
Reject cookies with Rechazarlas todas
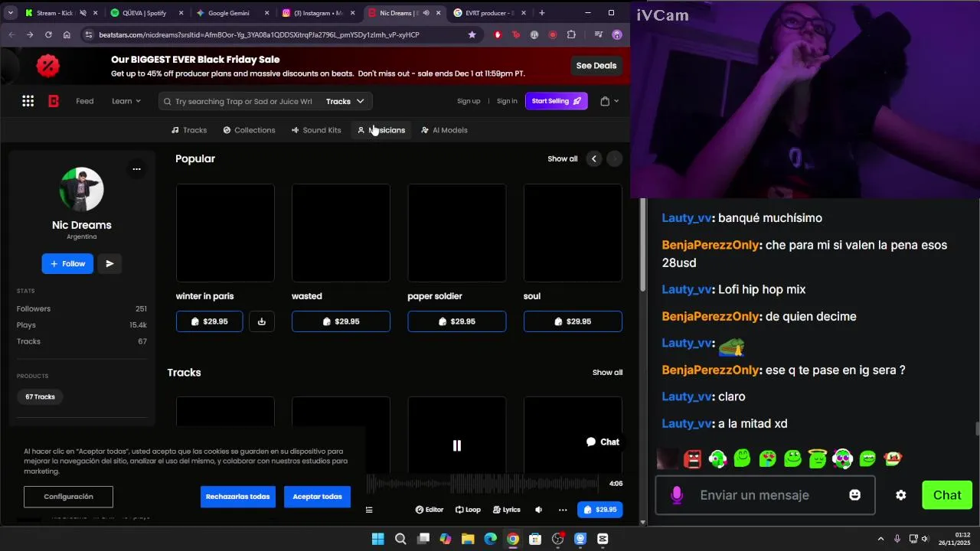point(237,497)
